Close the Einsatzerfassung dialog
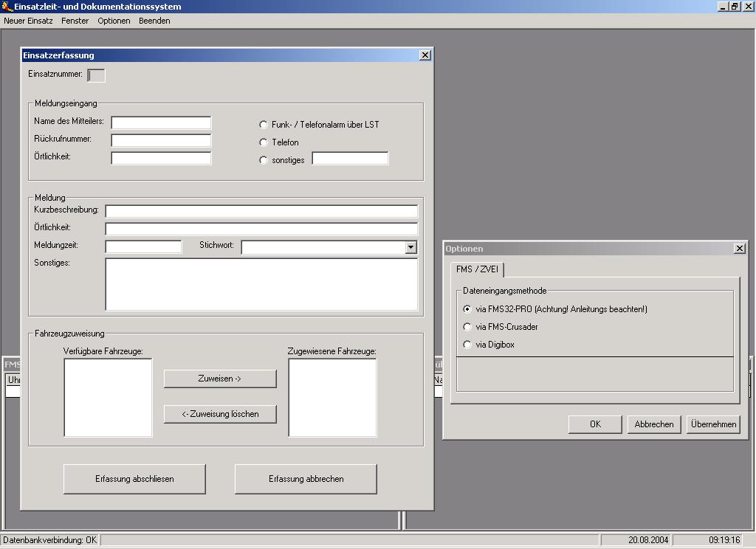This screenshot has width=756, height=549. [425, 55]
